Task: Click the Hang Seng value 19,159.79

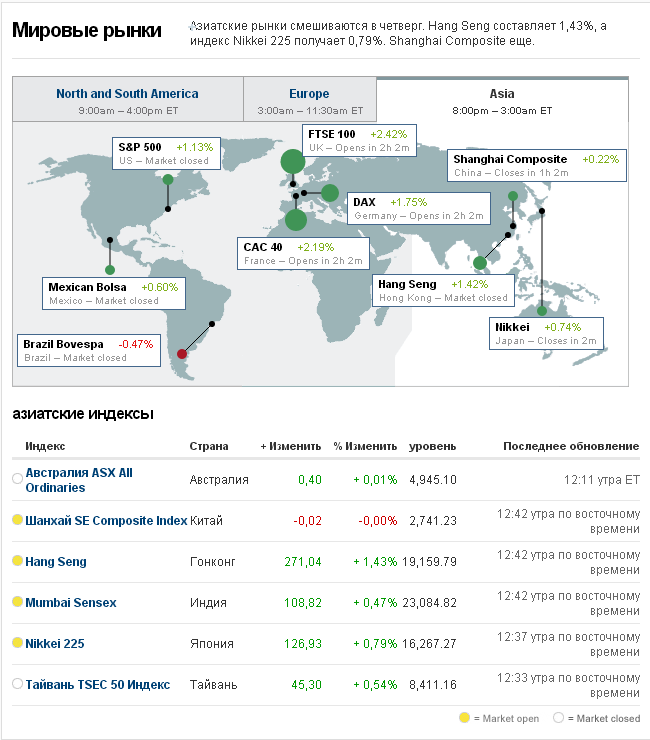Action: click(430, 562)
